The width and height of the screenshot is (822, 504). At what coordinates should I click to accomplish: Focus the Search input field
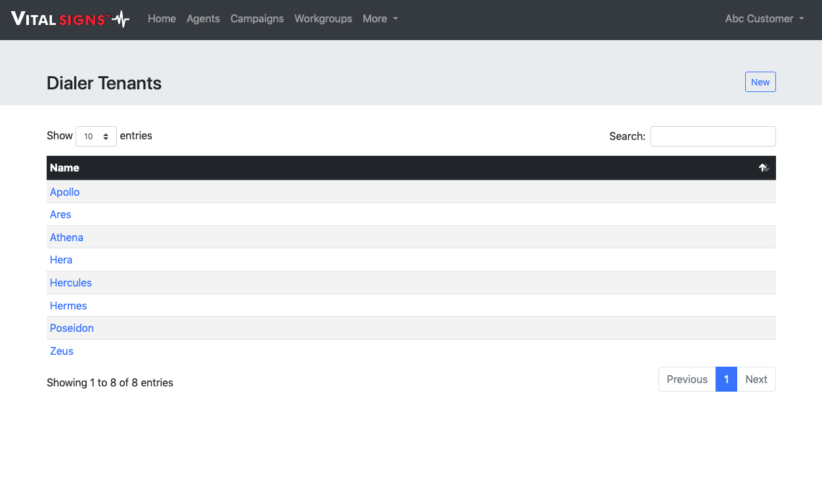point(712,137)
